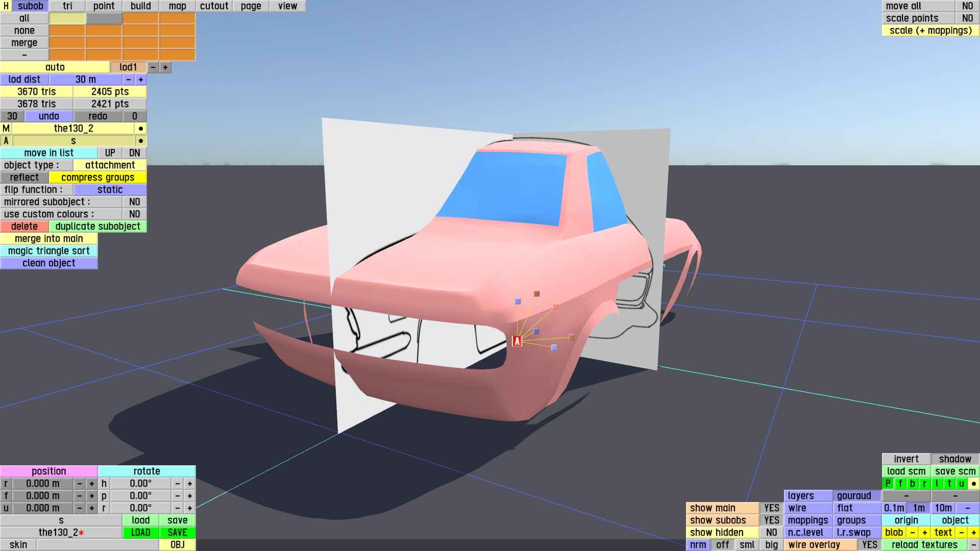Click the heading rotation 0.00° field
The height and width of the screenshot is (551, 980).
pos(140,484)
